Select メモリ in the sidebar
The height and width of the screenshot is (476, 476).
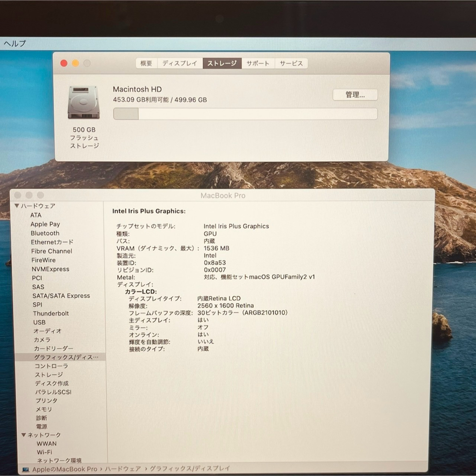pyautogui.click(x=44, y=409)
